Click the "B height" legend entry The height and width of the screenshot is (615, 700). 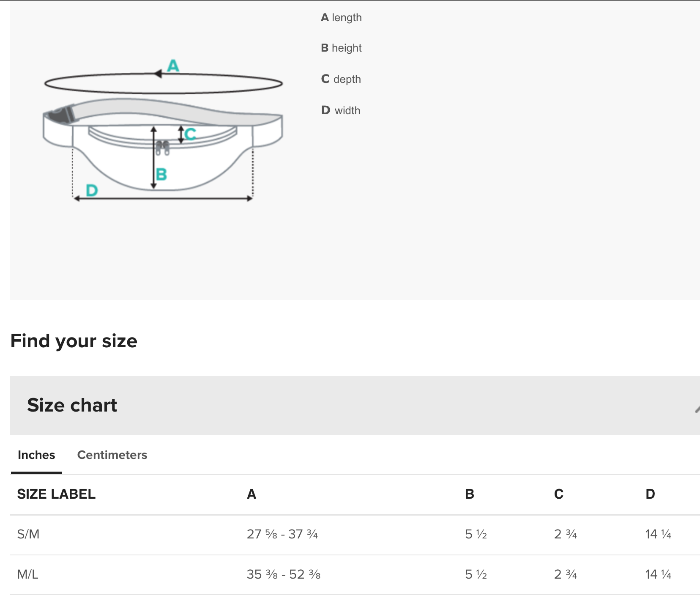[341, 48]
